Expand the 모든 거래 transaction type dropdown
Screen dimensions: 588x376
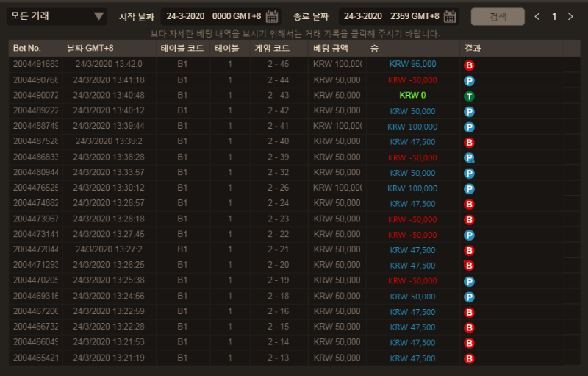coord(57,16)
